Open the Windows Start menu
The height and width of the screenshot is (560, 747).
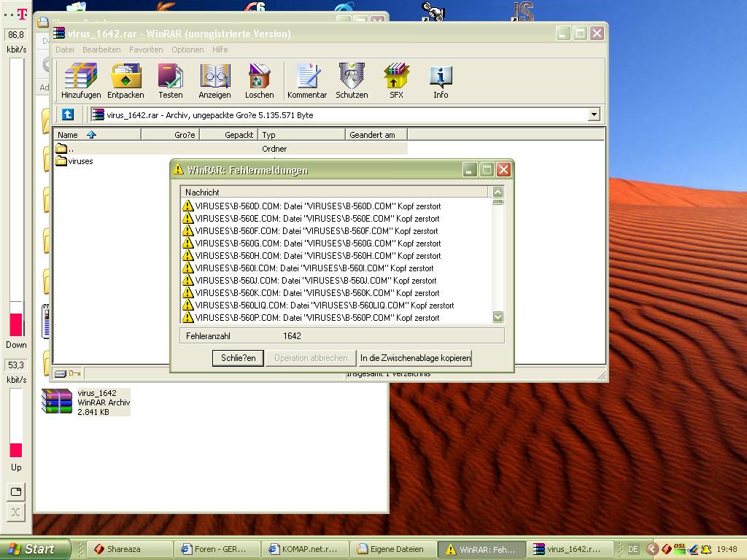pos(35,549)
